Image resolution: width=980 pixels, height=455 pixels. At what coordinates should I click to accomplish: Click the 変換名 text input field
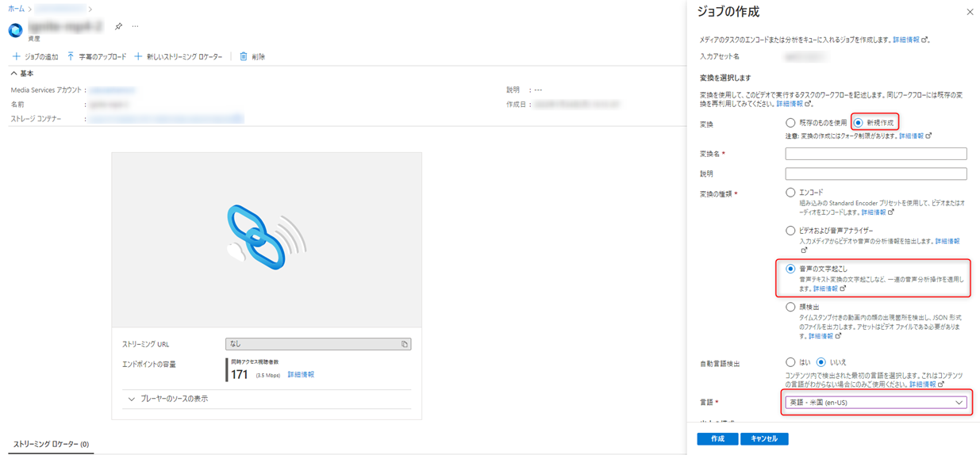pos(875,154)
